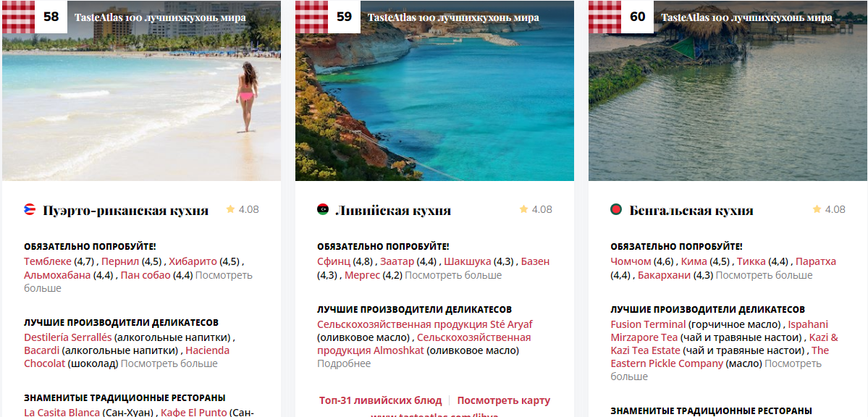Open the 'Чомчом' dish link
The width and height of the screenshot is (868, 417).
(631, 261)
